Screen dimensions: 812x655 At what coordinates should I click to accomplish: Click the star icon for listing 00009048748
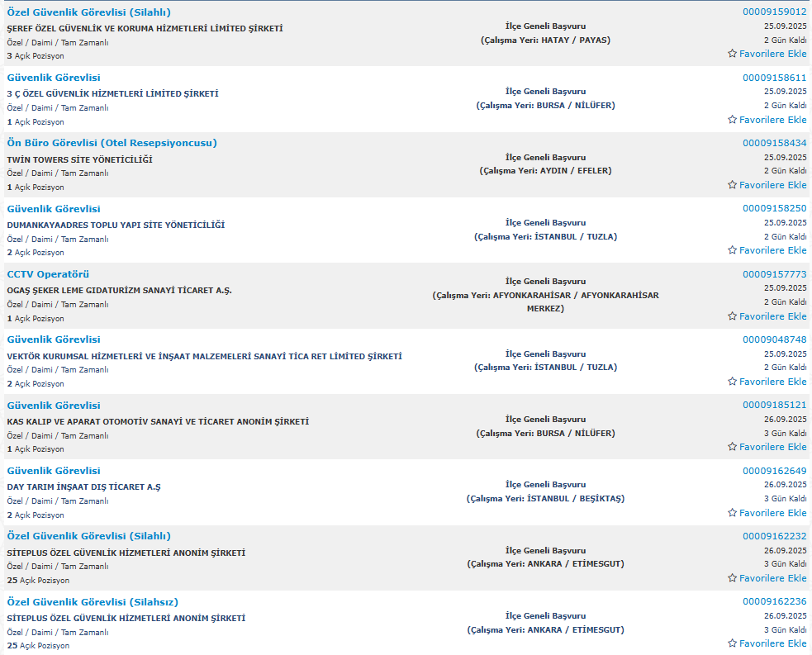pyautogui.click(x=732, y=382)
